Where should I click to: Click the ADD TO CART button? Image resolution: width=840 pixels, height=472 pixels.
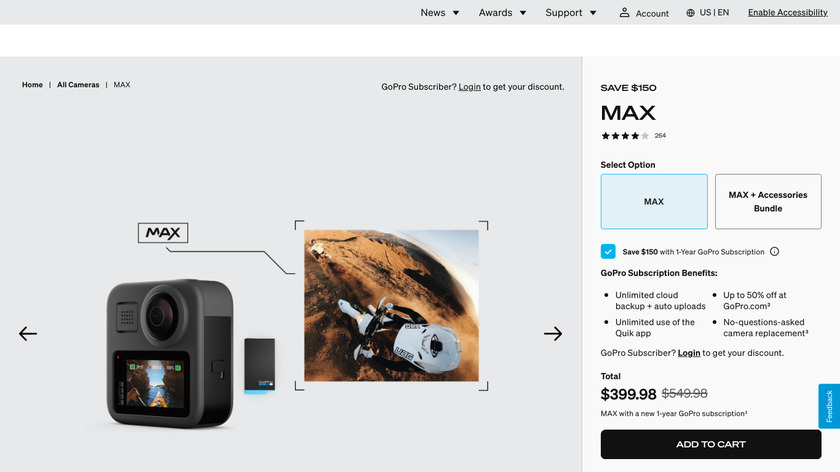tap(711, 444)
